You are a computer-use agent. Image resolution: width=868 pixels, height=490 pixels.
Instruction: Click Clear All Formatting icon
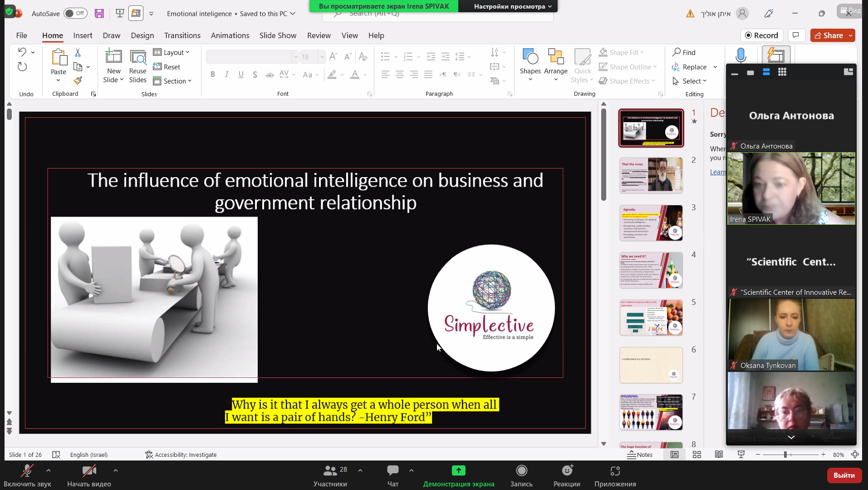pos(363,56)
